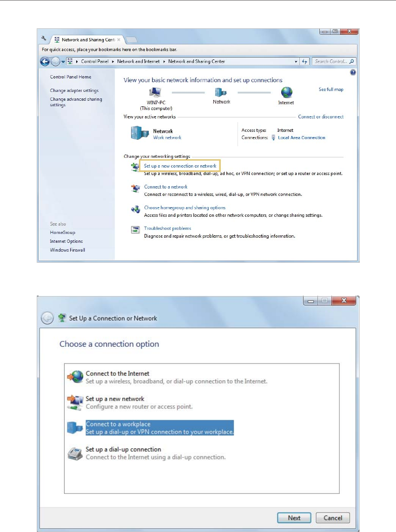This screenshot has height=532, width=396.
Task: Click the magnifier icon in the search box
Action: [351, 61]
